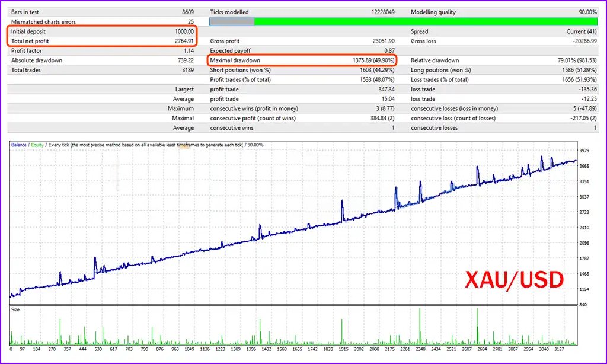Click the green Equity legend label
607x364 pixels.
coord(37,145)
